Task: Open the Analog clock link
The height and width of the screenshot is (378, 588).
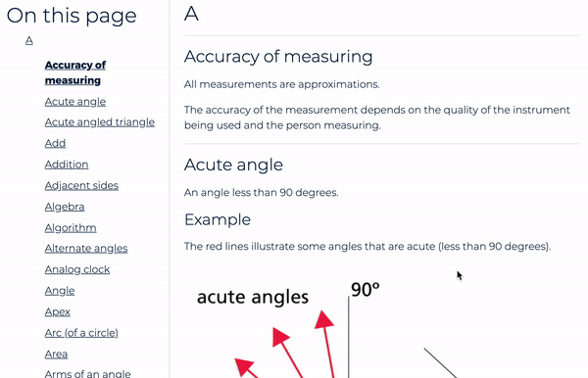Action: click(x=76, y=269)
